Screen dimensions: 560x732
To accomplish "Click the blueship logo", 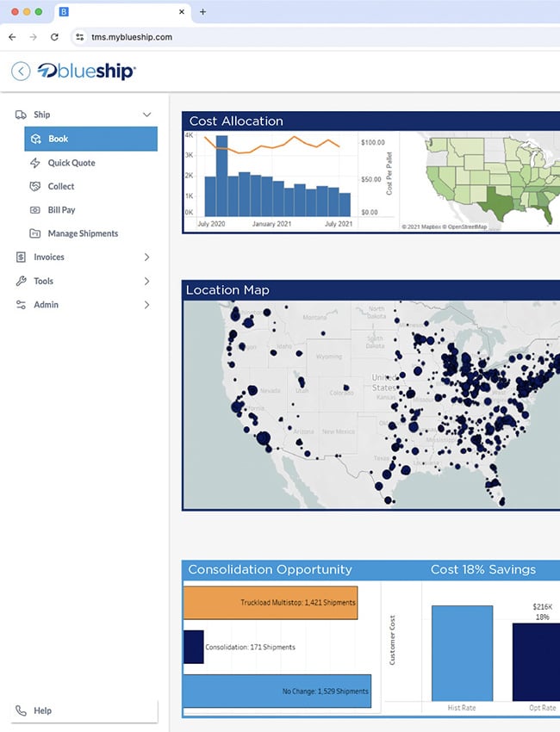I will pyautogui.click(x=86, y=71).
